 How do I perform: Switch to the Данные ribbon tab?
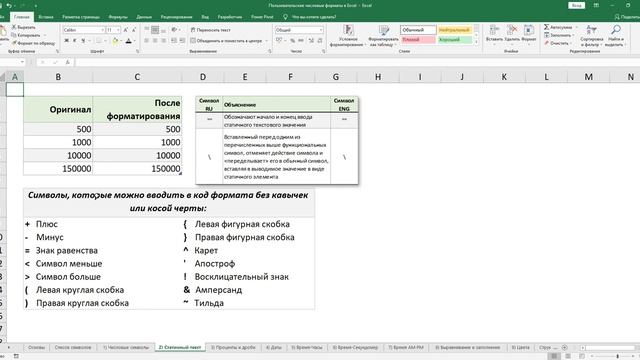(x=144, y=17)
